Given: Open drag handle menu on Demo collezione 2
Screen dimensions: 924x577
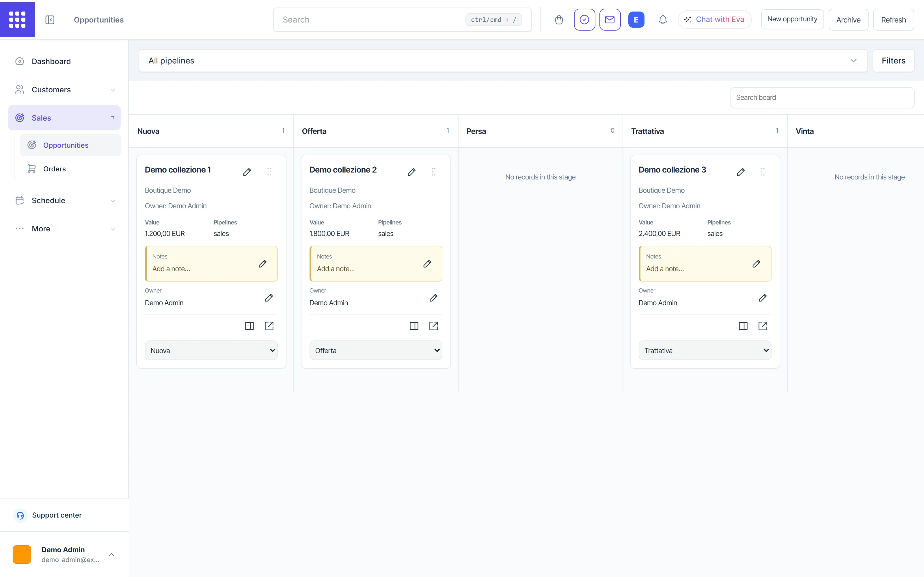Looking at the screenshot, I should 434,172.
